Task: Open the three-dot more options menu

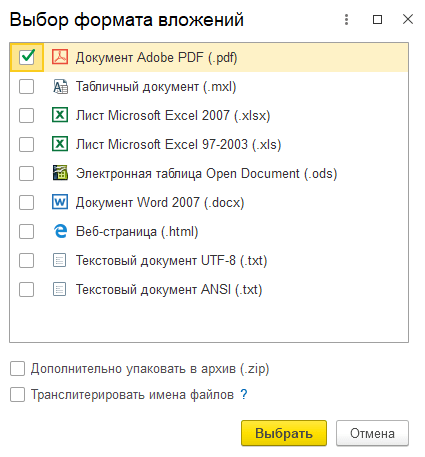Action: [x=346, y=19]
